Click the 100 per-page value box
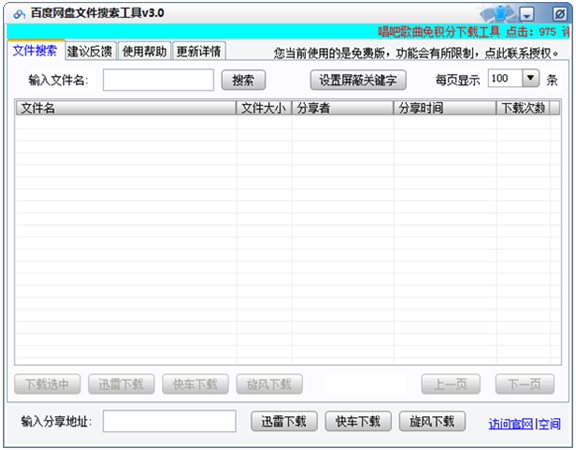This screenshot has height=450, width=576. (x=505, y=78)
